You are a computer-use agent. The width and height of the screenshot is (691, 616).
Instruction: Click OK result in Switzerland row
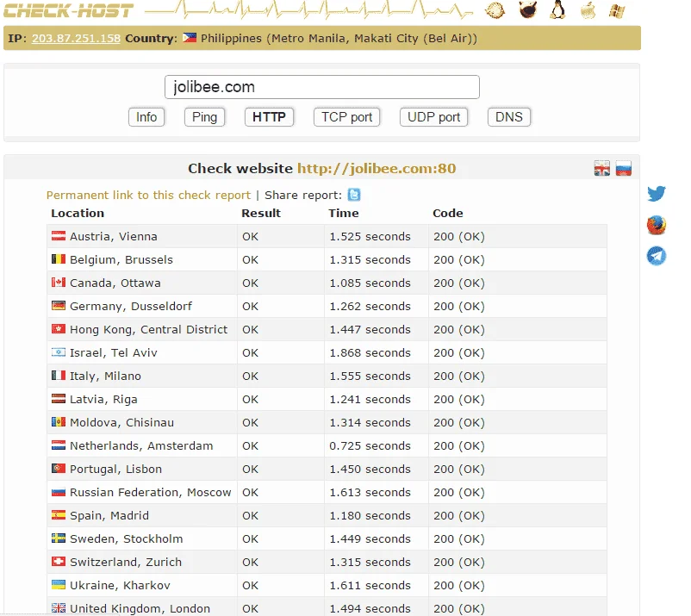click(250, 563)
